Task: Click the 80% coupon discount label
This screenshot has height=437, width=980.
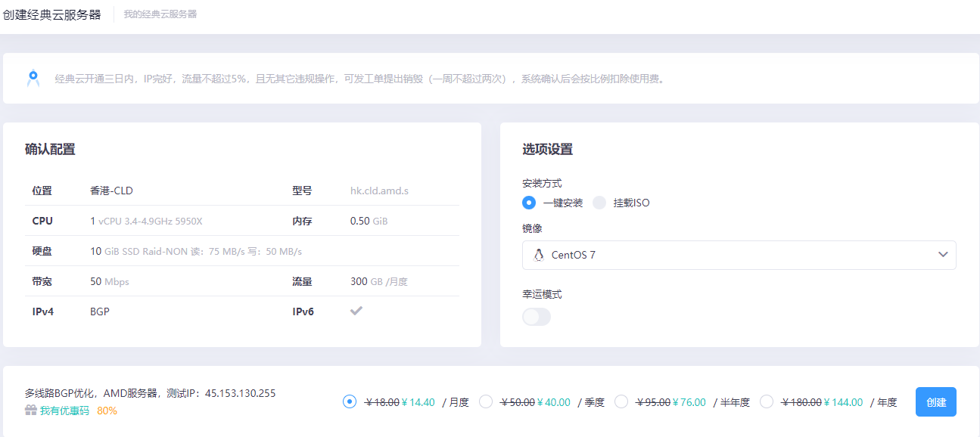Action: pyautogui.click(x=107, y=411)
